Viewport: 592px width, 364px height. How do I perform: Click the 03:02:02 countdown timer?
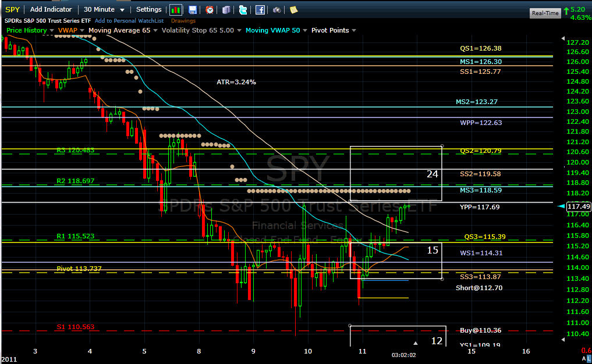[403, 355]
